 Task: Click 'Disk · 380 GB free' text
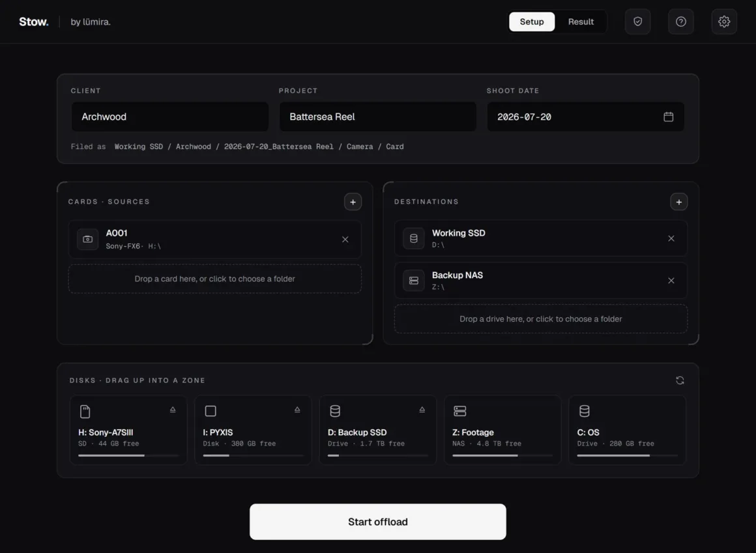coord(240,444)
